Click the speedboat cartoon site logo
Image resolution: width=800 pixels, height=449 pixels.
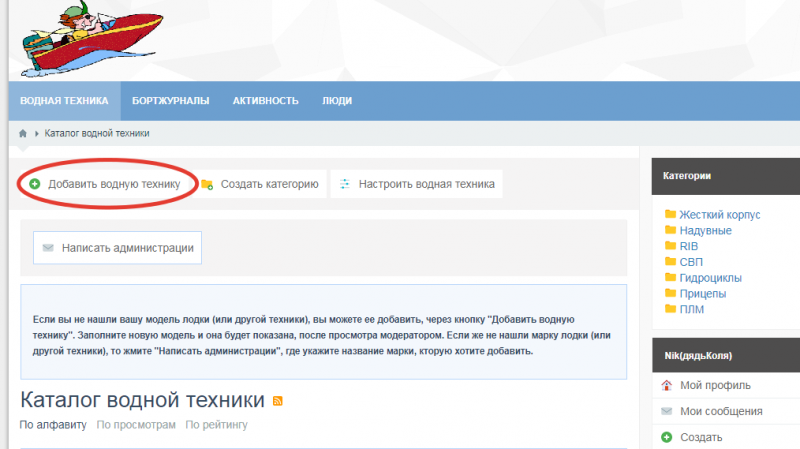pyautogui.click(x=90, y=39)
